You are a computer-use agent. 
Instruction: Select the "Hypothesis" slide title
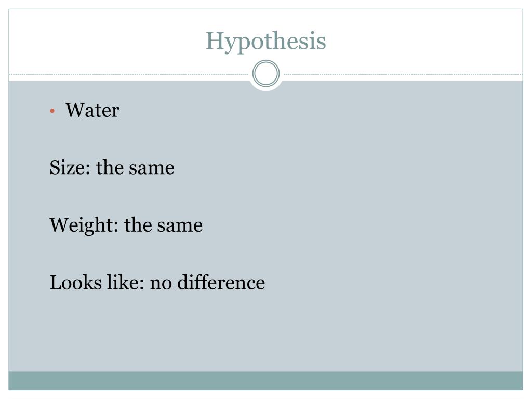pyautogui.click(x=265, y=42)
